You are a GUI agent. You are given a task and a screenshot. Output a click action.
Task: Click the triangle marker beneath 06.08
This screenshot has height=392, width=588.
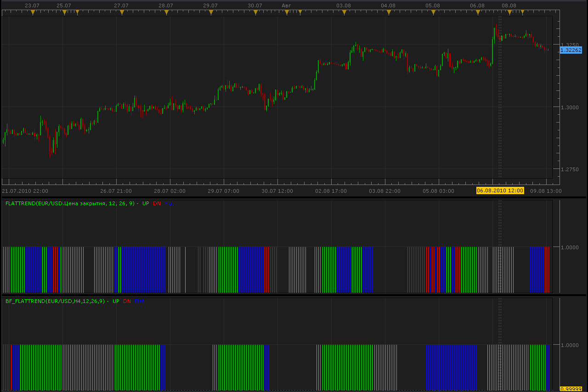coord(478,12)
